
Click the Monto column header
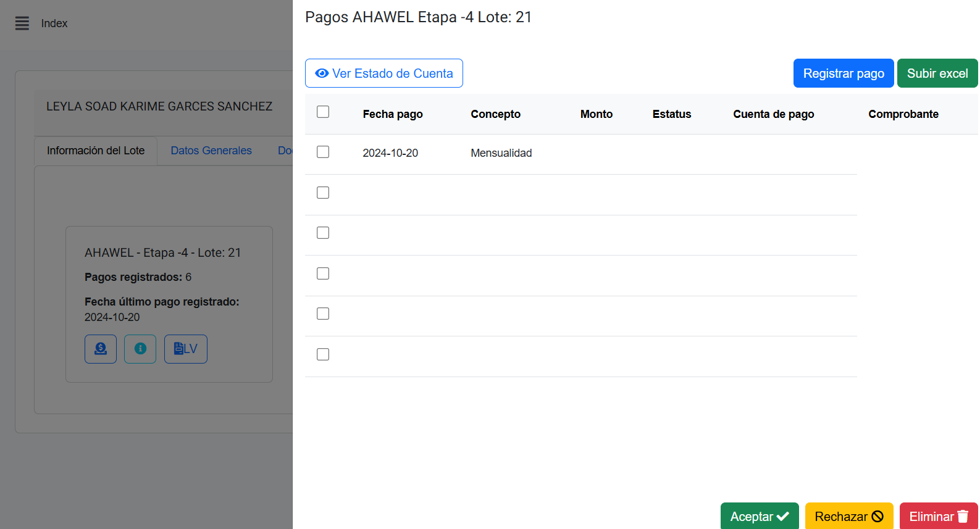click(x=596, y=114)
